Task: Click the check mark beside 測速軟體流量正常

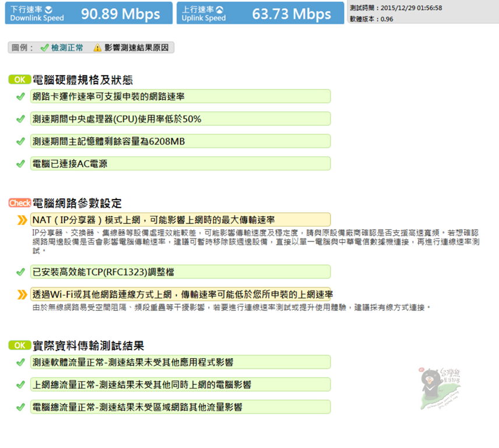Action: pyautogui.click(x=20, y=362)
